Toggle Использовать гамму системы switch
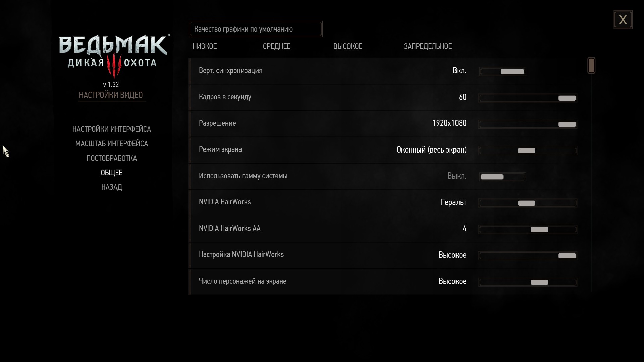644x362 pixels. [502, 177]
